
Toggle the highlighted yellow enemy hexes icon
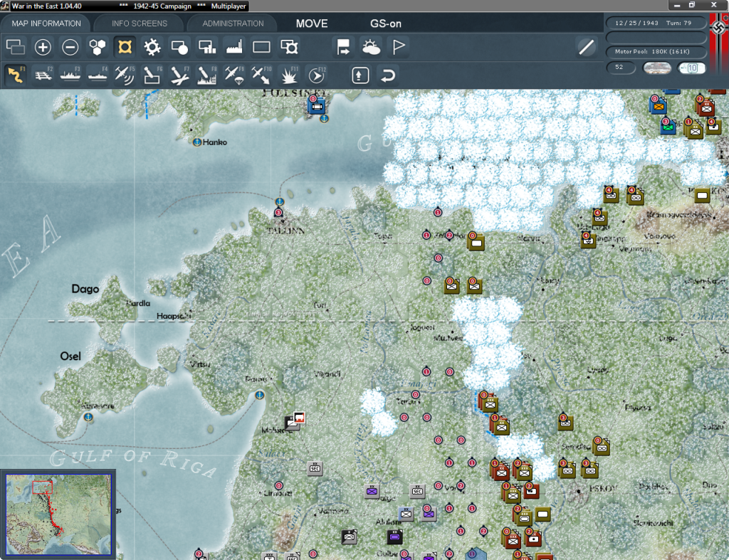click(x=125, y=47)
